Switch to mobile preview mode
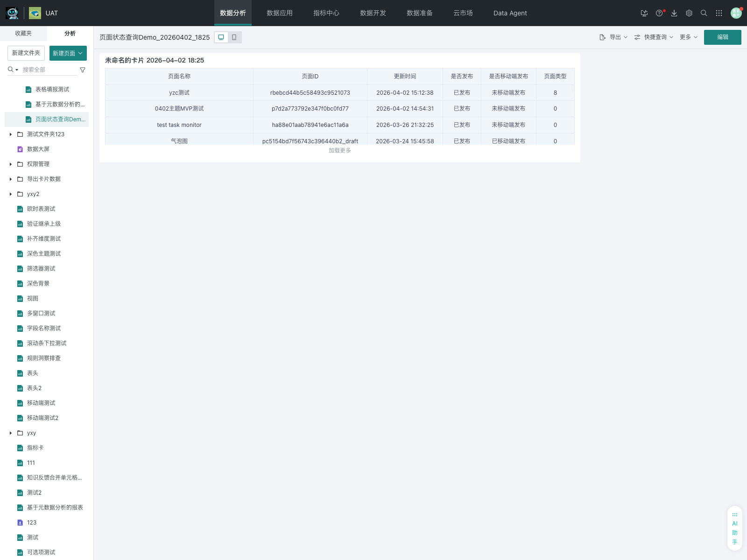The width and height of the screenshot is (747, 560). [234, 37]
